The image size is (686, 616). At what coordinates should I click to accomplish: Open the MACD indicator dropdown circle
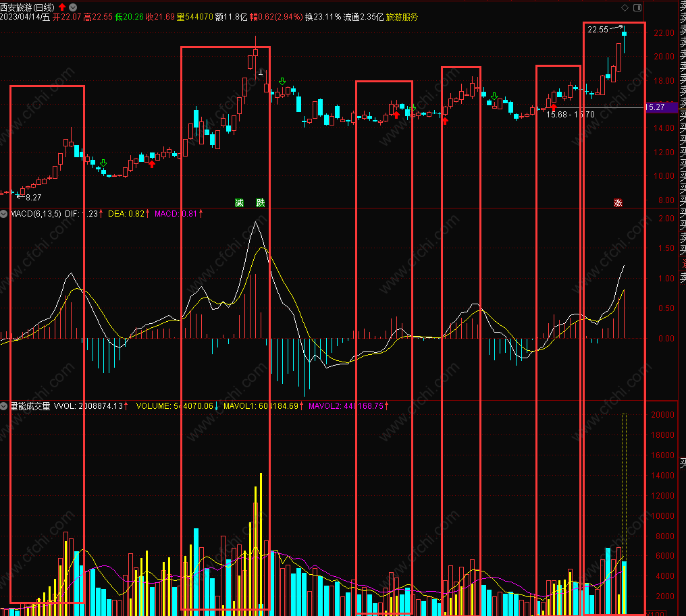[x=4, y=214]
